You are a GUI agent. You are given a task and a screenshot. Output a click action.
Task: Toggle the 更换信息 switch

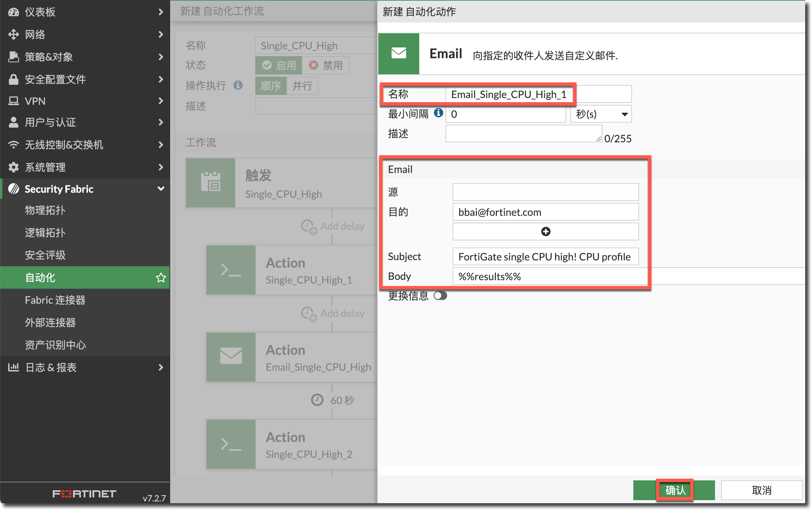pyautogui.click(x=440, y=296)
